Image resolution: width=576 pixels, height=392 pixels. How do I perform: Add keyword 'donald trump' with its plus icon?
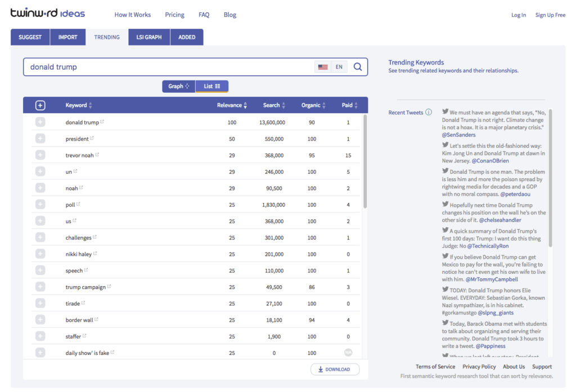[40, 122]
